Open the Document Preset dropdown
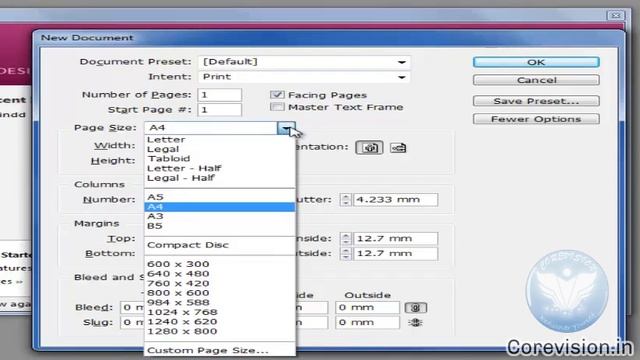The width and height of the screenshot is (640, 360). [x=304, y=62]
